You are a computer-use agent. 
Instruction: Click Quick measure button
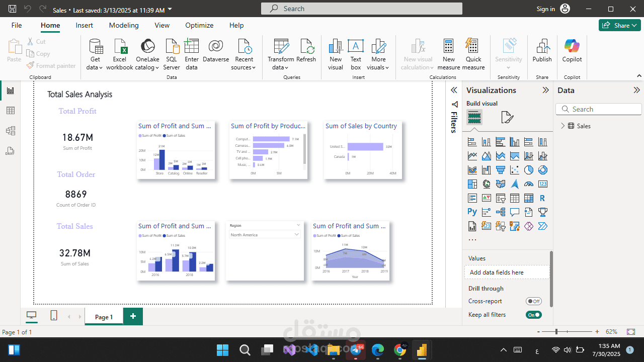(x=473, y=54)
